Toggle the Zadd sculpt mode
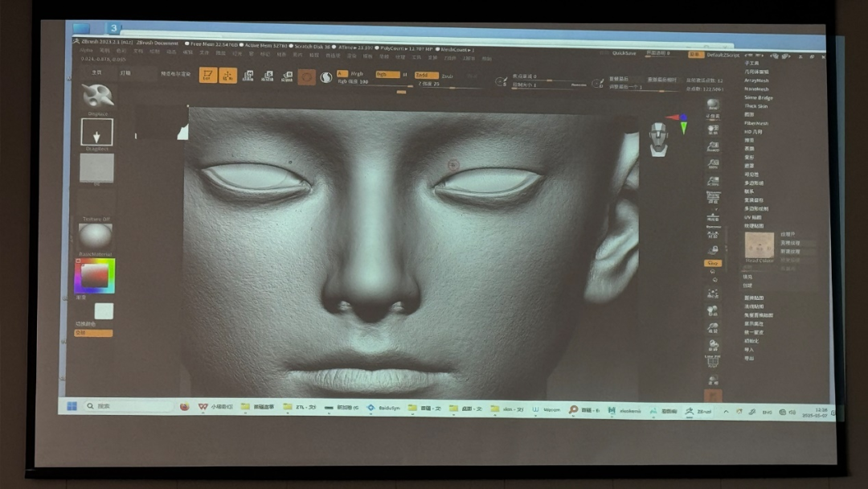The image size is (868, 489). pyautogui.click(x=426, y=75)
